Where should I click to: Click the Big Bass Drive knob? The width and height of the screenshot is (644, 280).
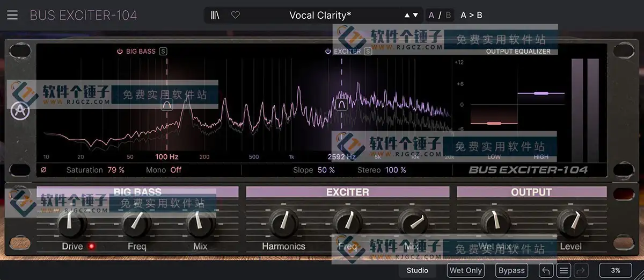pos(72,224)
